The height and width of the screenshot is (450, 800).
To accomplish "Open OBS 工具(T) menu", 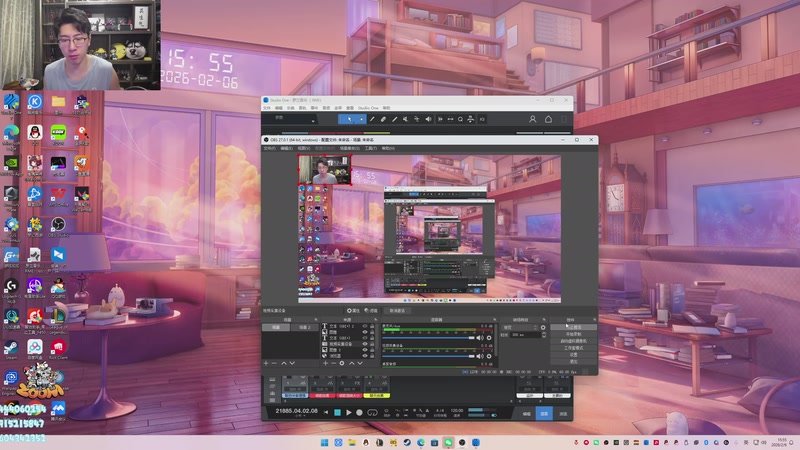I will click(371, 148).
